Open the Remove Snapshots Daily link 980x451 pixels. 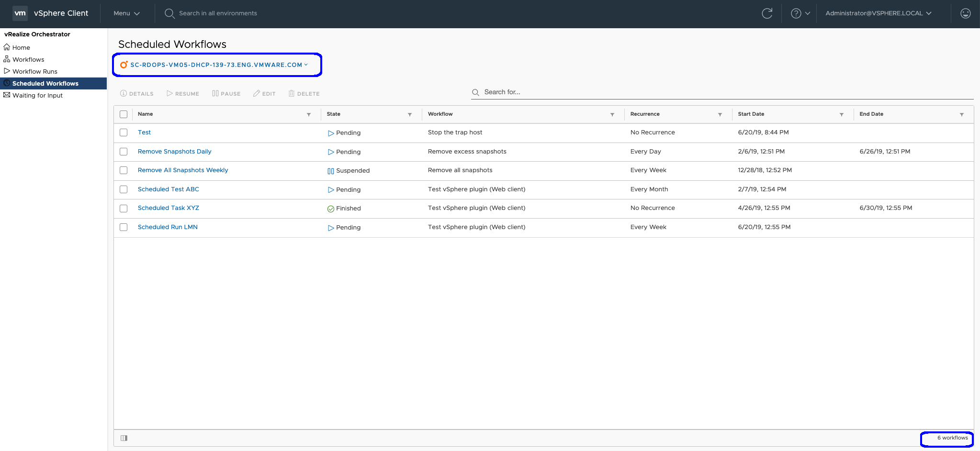pyautogui.click(x=174, y=152)
